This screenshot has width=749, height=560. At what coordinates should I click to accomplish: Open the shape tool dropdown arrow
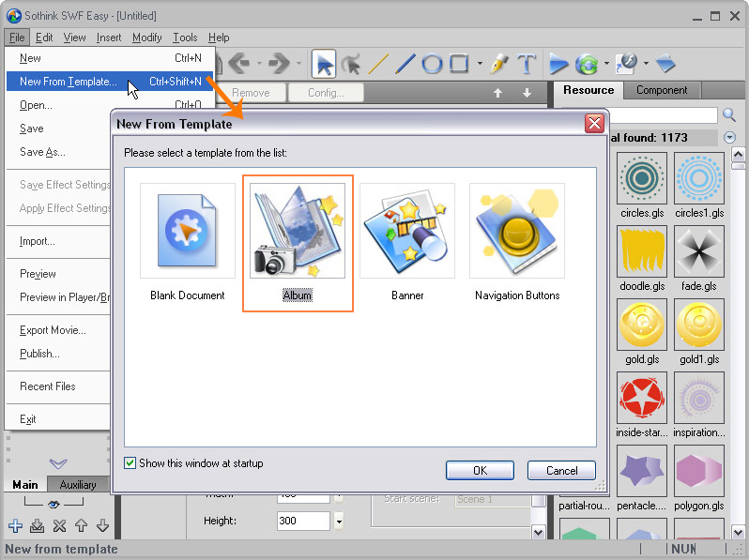pyautogui.click(x=480, y=63)
